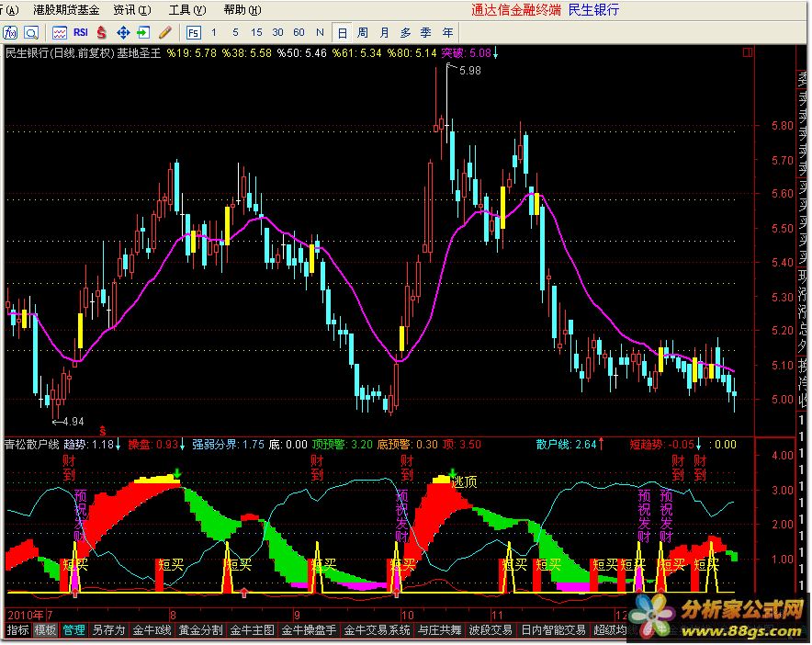Click the 通达信金融终端 title text

pos(516,10)
